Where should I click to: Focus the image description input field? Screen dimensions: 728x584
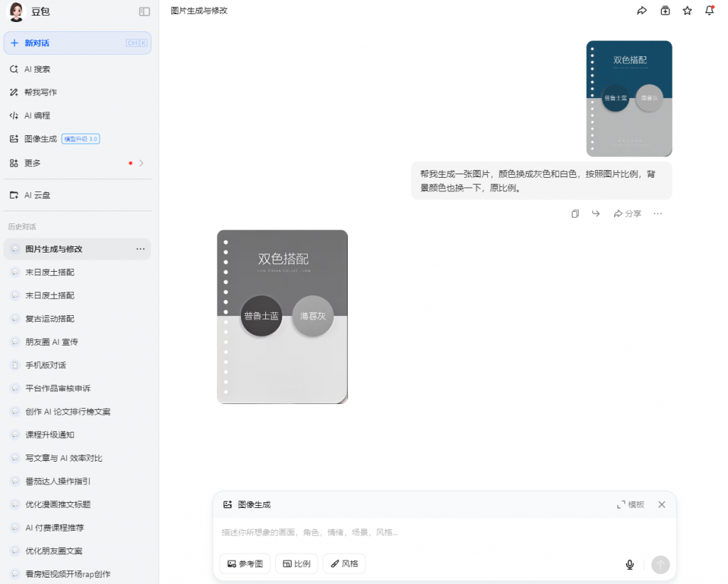tap(444, 533)
